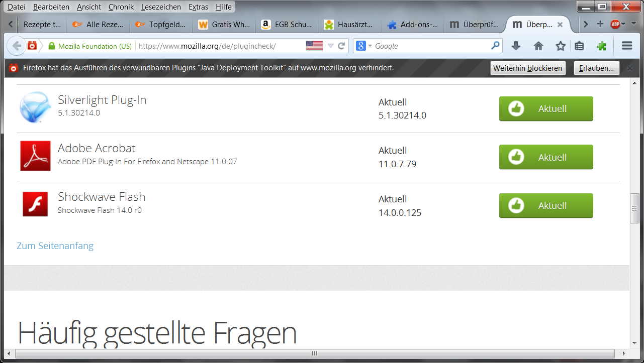Open the Hilfe menu
This screenshot has width=644, height=363.
click(224, 7)
